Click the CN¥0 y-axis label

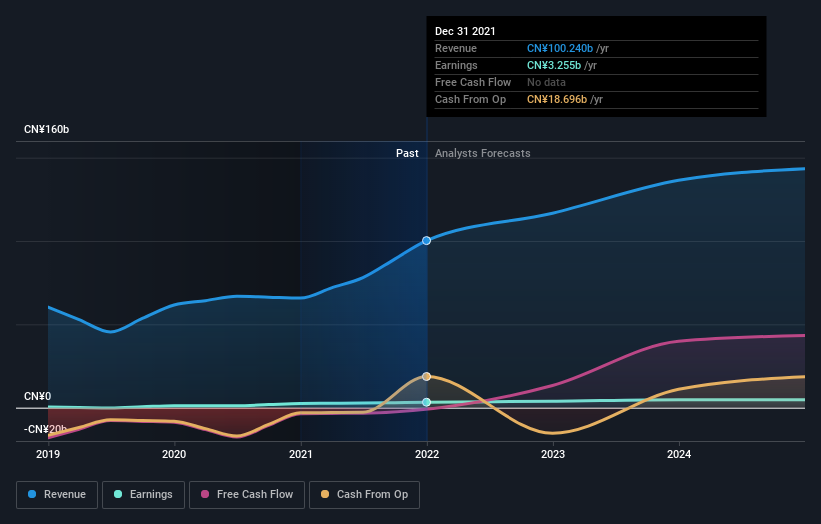point(38,396)
